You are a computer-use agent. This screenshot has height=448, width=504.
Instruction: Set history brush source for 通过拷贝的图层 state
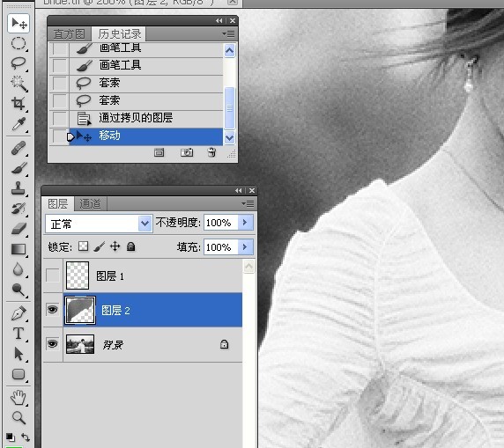point(60,118)
